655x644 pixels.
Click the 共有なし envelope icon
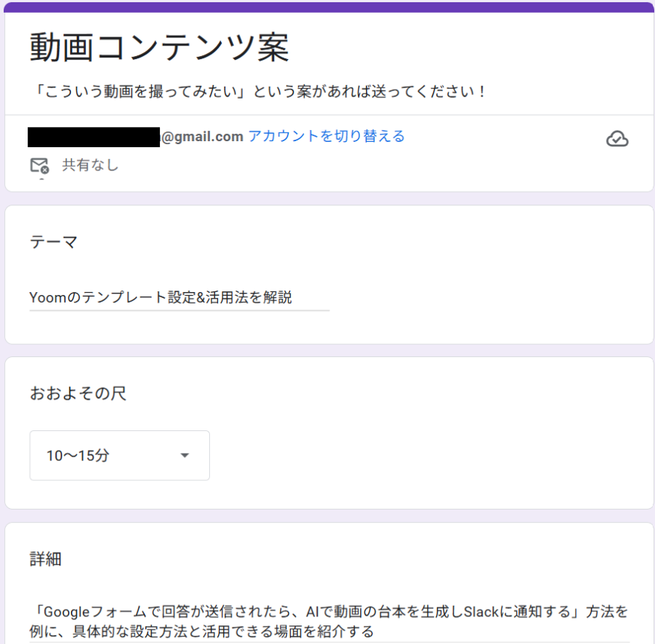(x=39, y=165)
